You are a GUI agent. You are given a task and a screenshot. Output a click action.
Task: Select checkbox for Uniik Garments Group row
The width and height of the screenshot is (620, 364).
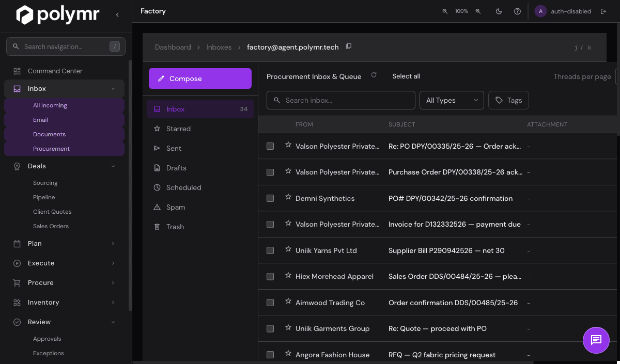(x=270, y=329)
